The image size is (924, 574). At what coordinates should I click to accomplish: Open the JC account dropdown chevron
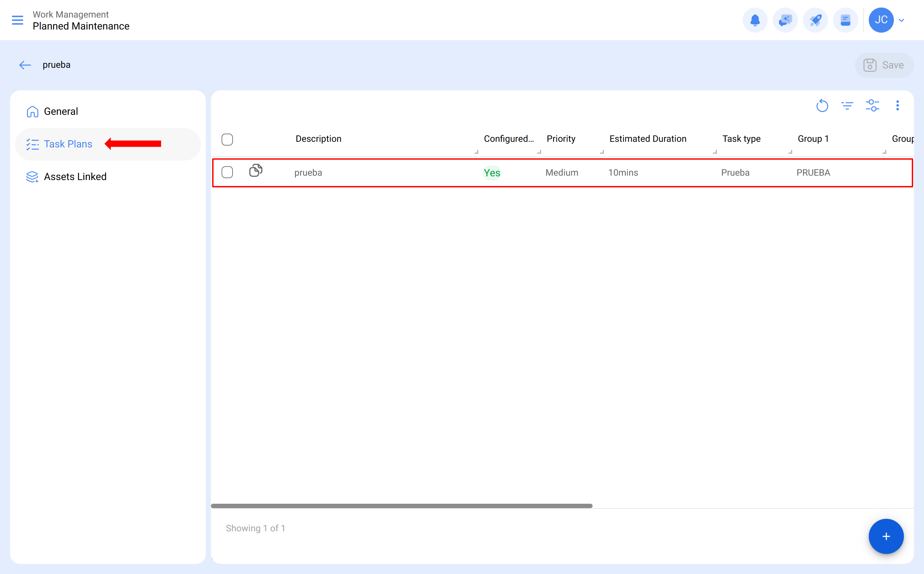coord(902,20)
